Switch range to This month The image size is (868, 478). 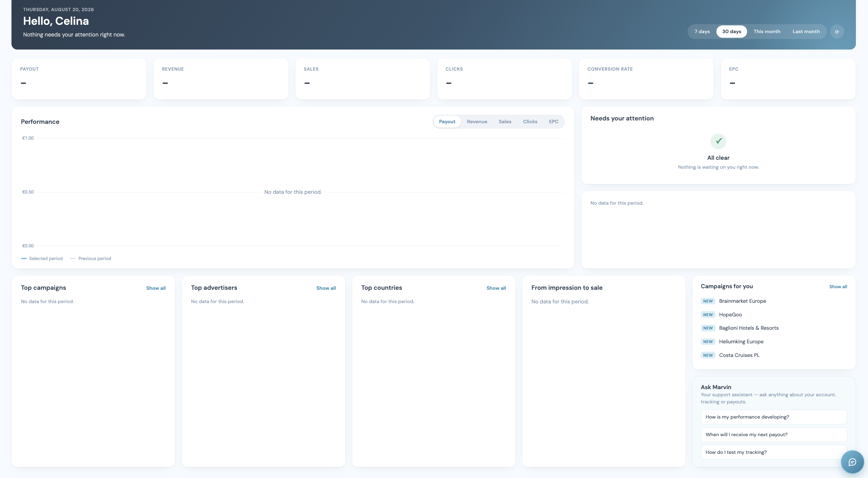point(767,32)
